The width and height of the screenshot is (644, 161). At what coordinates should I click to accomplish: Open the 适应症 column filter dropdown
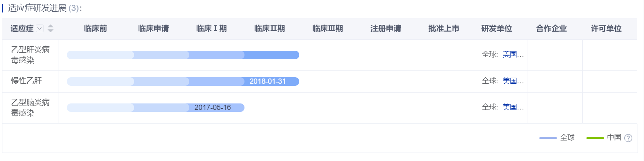[39, 28]
